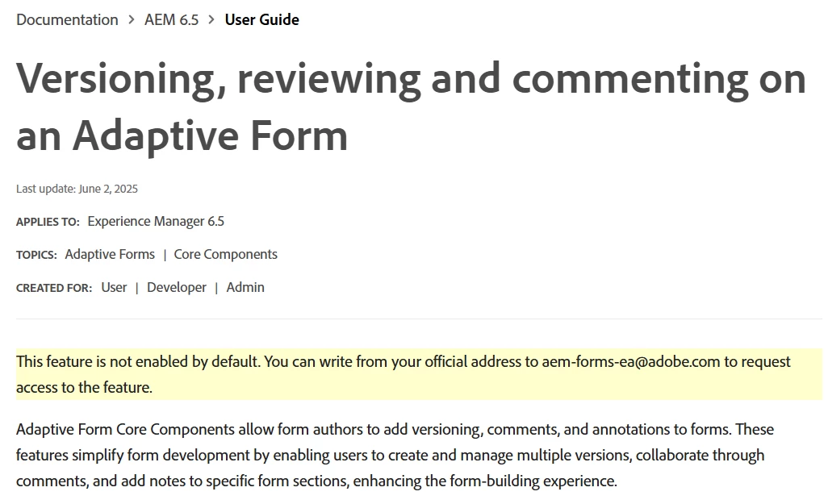Click the 'APPLIES TO:' label
This screenshot has width=828, height=504.
48,222
